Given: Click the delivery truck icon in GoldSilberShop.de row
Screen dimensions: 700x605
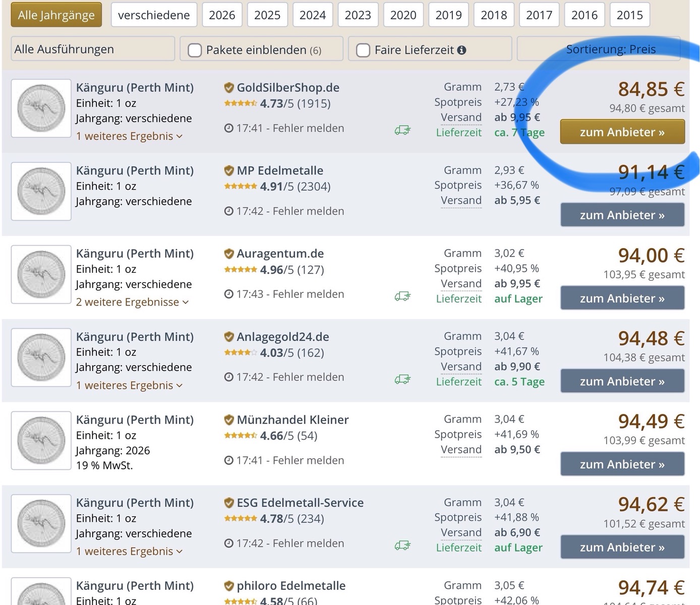Looking at the screenshot, I should click(x=402, y=131).
